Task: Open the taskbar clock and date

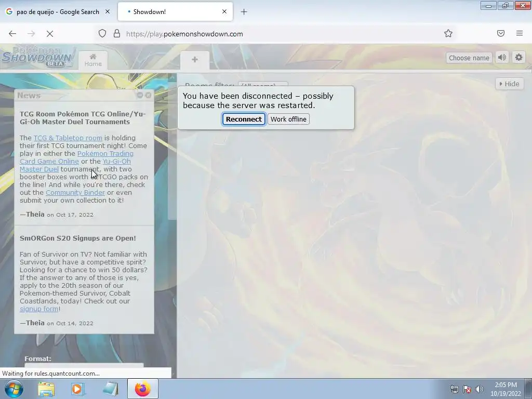Action: 506,389
